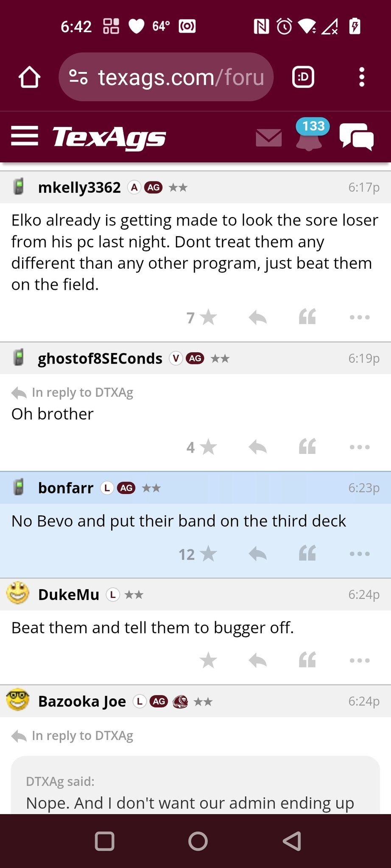Tap the TexAgs logo
391x868 pixels.
[x=109, y=137]
